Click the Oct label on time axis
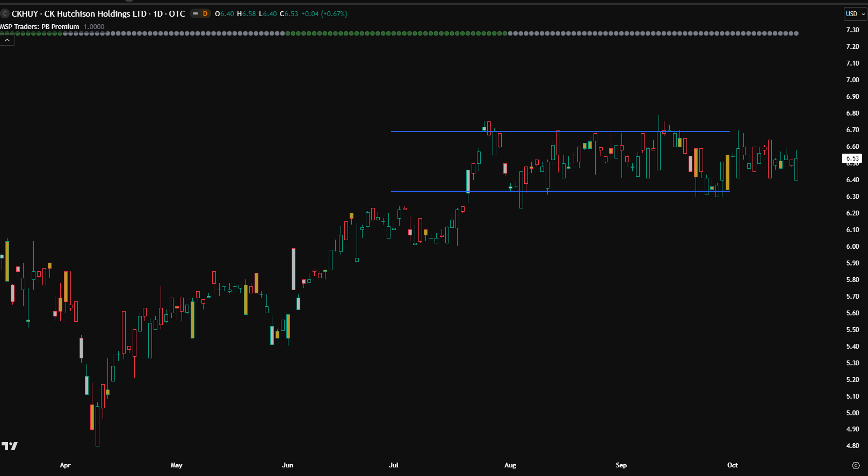Screen dimensions: 868x476 732,465
